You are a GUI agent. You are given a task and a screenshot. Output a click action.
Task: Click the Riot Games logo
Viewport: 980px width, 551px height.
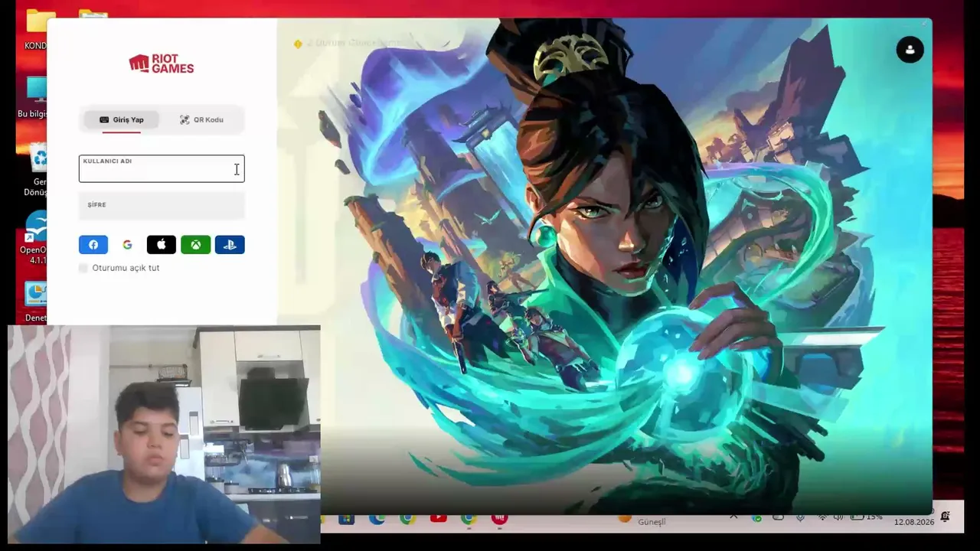click(x=162, y=64)
